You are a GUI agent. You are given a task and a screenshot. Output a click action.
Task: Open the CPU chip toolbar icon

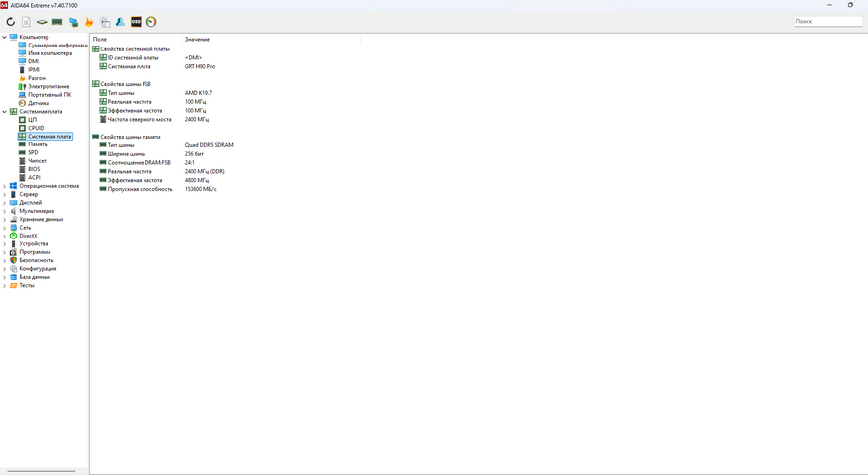point(42,22)
